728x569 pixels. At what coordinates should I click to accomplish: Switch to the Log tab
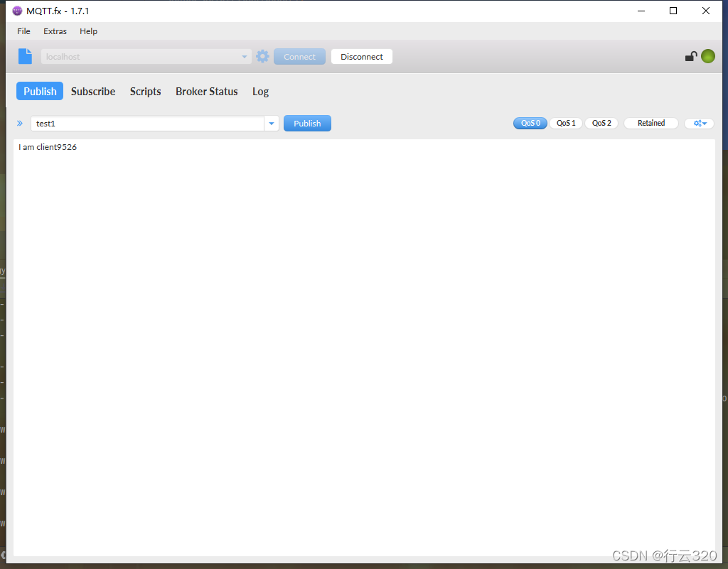pyautogui.click(x=260, y=92)
